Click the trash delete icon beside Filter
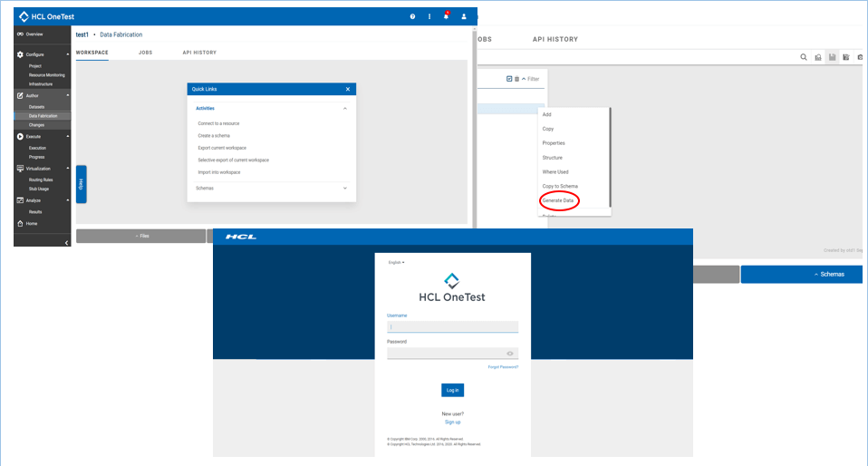This screenshot has height=466, width=868. click(517, 79)
